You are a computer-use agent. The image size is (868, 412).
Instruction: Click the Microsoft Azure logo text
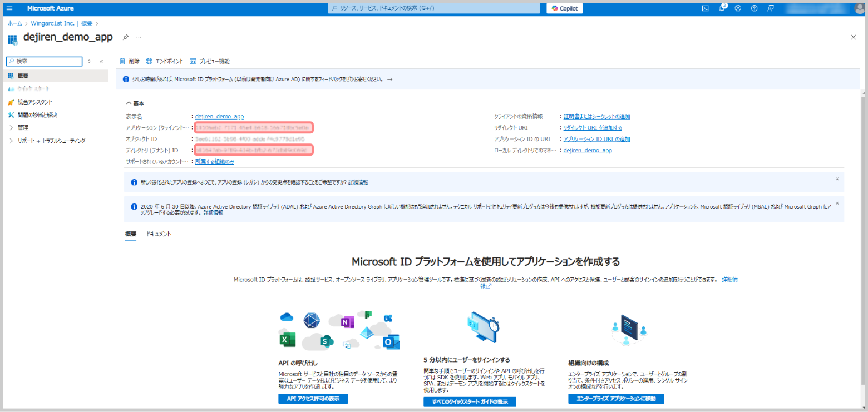click(x=51, y=8)
